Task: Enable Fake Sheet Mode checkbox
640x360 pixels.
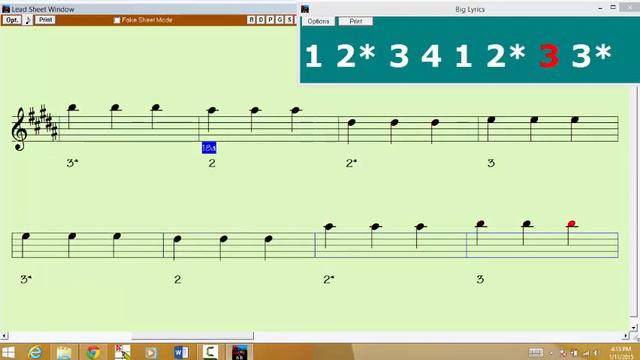Action: click(117, 20)
